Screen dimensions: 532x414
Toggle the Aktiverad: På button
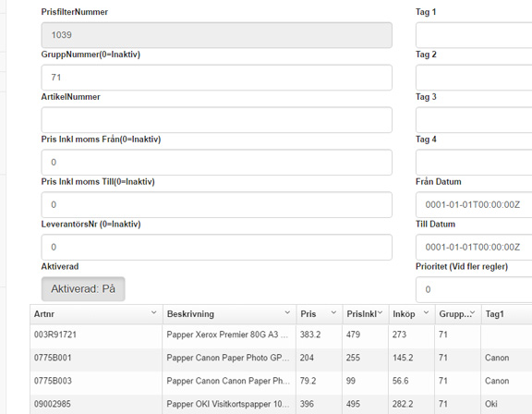83,289
